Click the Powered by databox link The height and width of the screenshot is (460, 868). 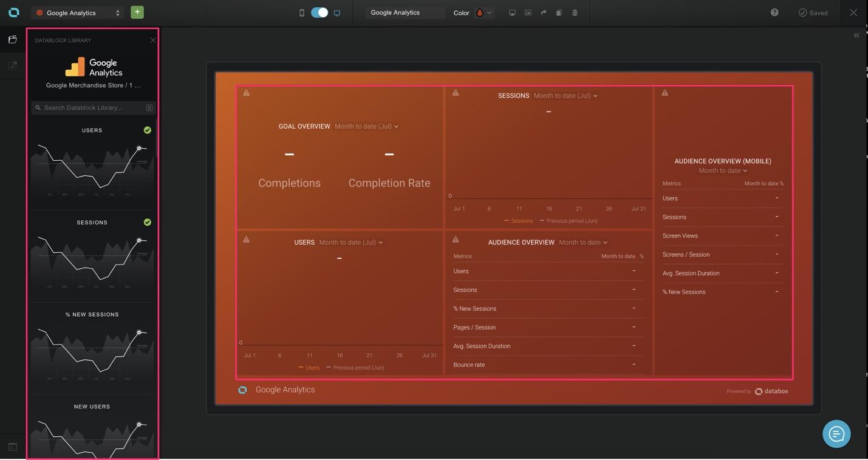pyautogui.click(x=757, y=391)
